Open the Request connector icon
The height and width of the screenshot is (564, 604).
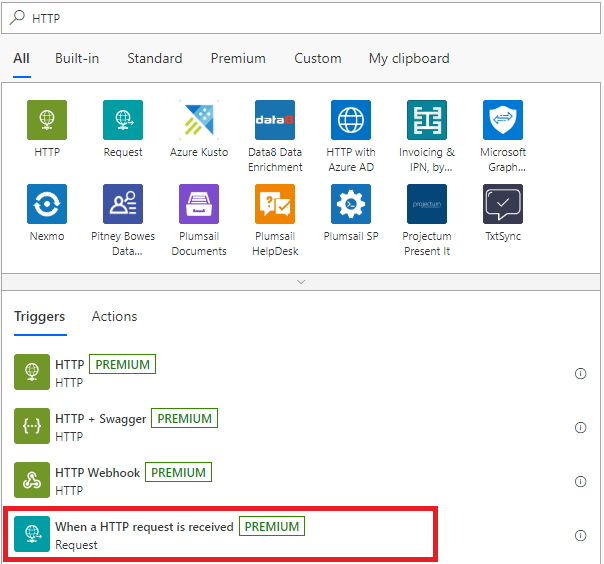(122, 120)
